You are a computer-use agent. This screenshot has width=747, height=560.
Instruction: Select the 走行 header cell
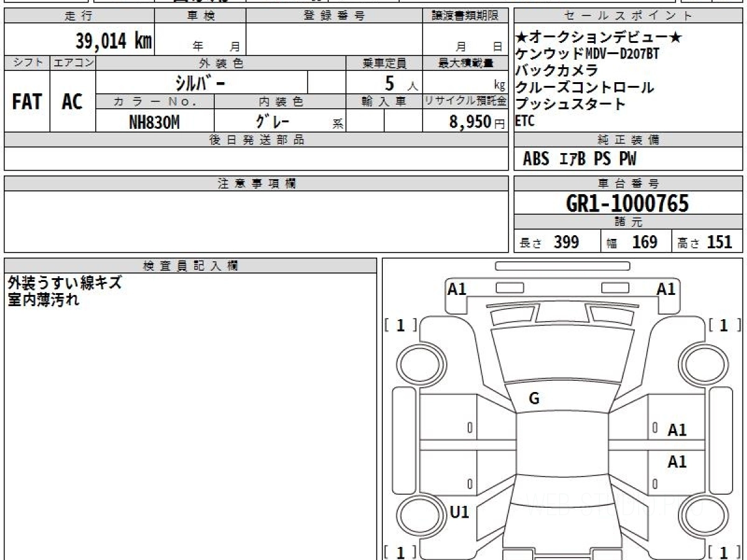click(79, 16)
